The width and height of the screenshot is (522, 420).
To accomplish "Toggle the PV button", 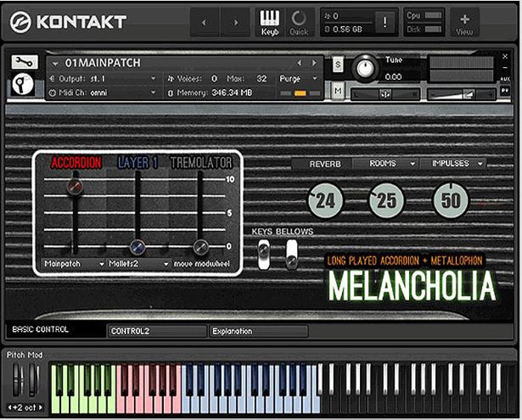I will point(505,90).
